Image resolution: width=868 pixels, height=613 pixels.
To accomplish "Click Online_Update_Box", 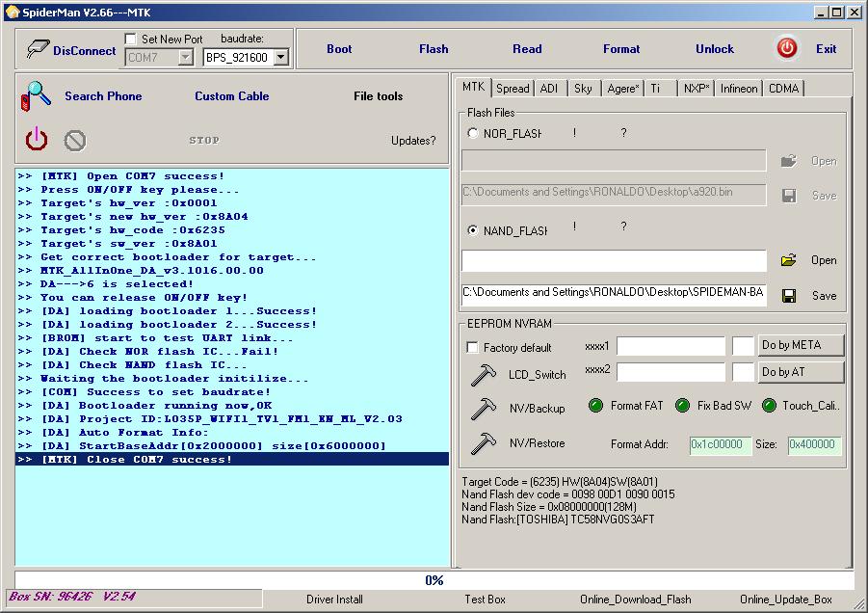I will [786, 600].
